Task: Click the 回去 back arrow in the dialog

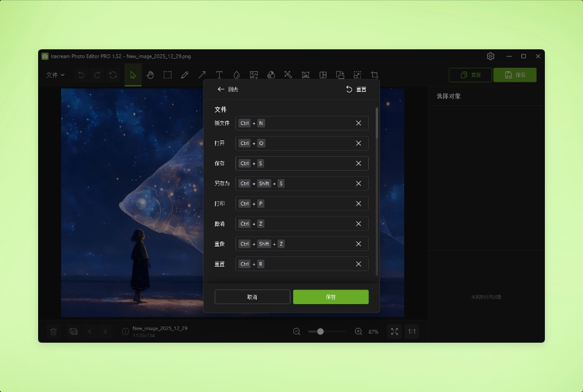Action: [221, 89]
